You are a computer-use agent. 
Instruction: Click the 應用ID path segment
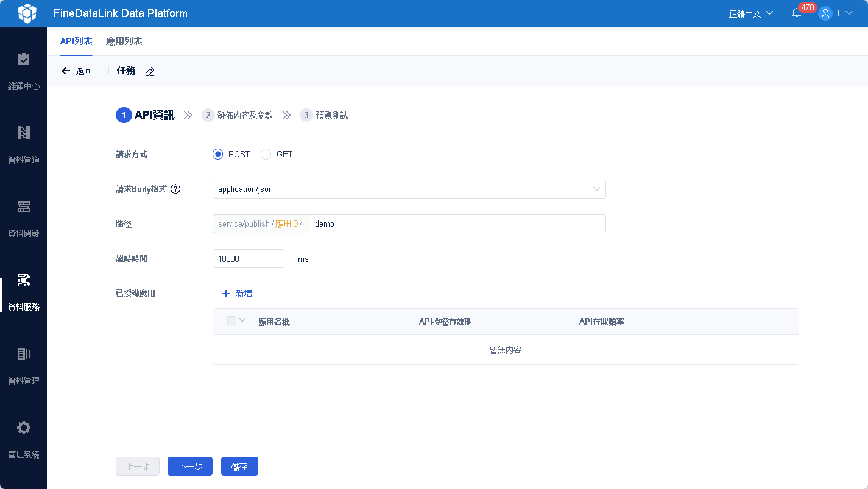coord(287,224)
